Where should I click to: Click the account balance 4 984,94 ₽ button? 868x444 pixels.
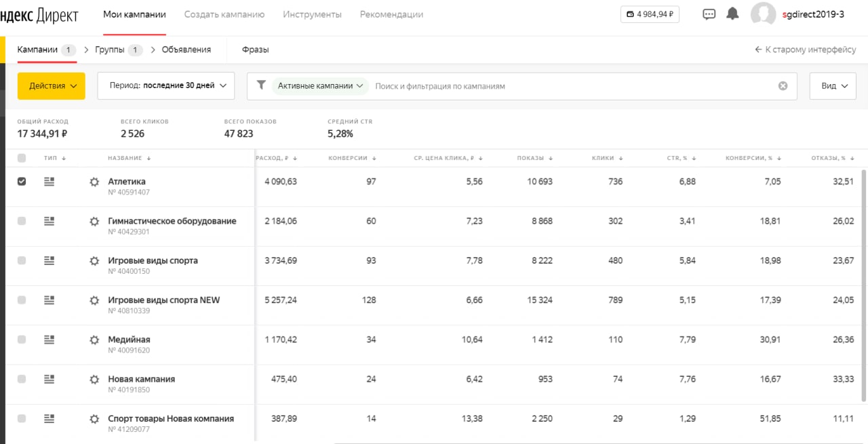(650, 14)
